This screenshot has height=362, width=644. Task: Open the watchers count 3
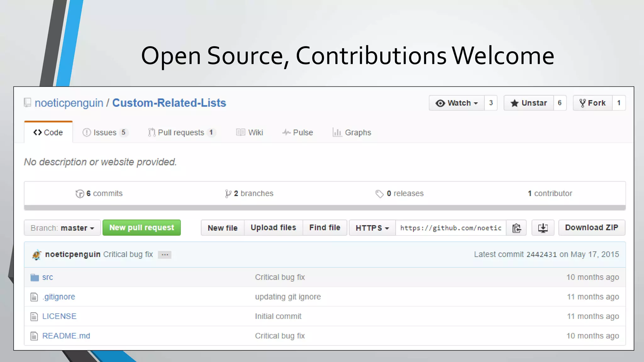pos(491,103)
